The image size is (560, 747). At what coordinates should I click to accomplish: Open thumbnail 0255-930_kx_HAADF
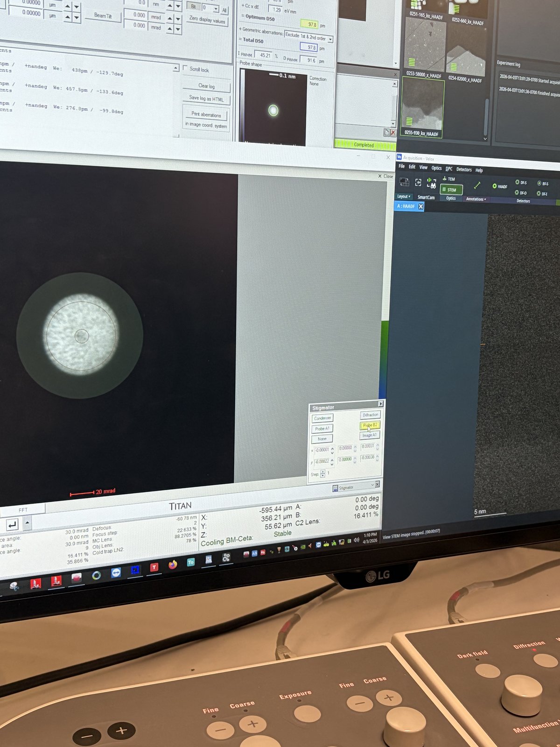(x=422, y=107)
